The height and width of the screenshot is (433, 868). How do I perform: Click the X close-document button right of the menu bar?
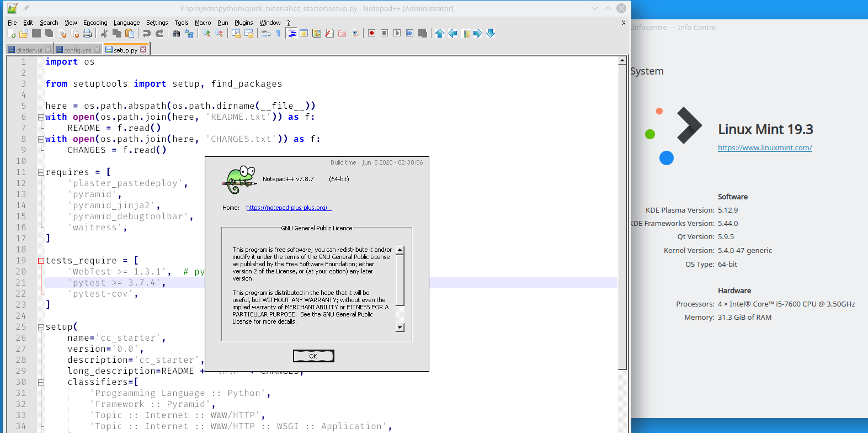[x=624, y=23]
